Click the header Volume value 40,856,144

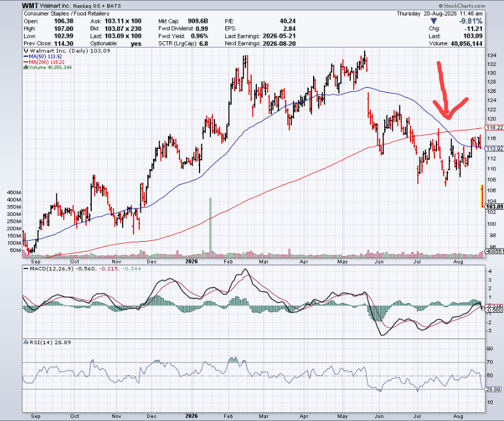467,44
